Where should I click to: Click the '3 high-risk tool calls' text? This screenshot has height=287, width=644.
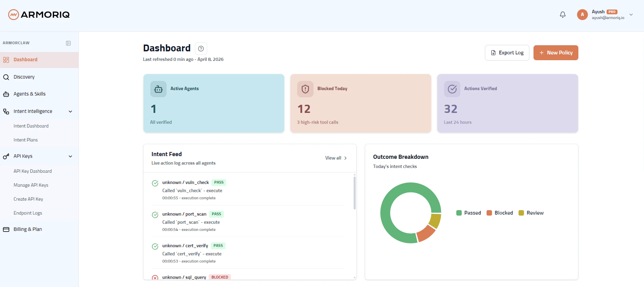(318, 122)
